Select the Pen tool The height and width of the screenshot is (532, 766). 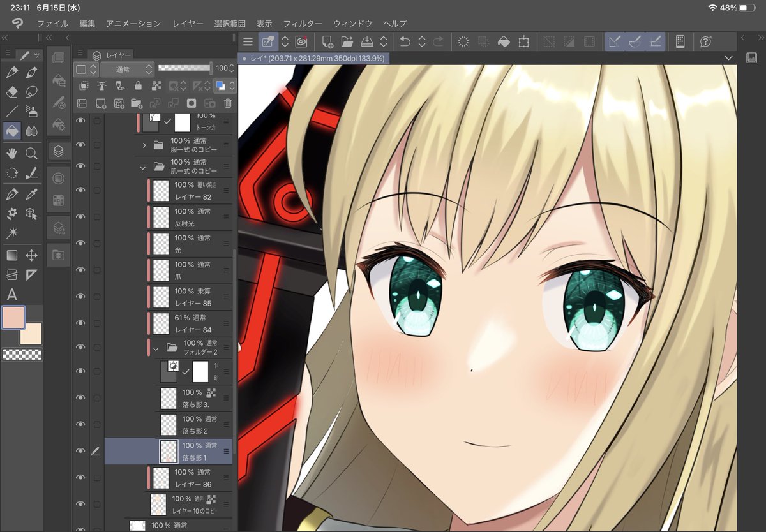(x=11, y=73)
